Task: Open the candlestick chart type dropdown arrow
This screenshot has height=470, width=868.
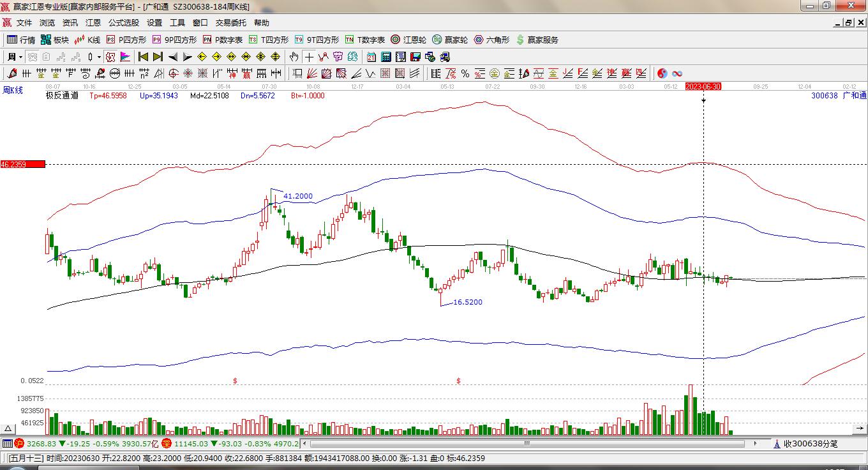Action: pyautogui.click(x=99, y=57)
